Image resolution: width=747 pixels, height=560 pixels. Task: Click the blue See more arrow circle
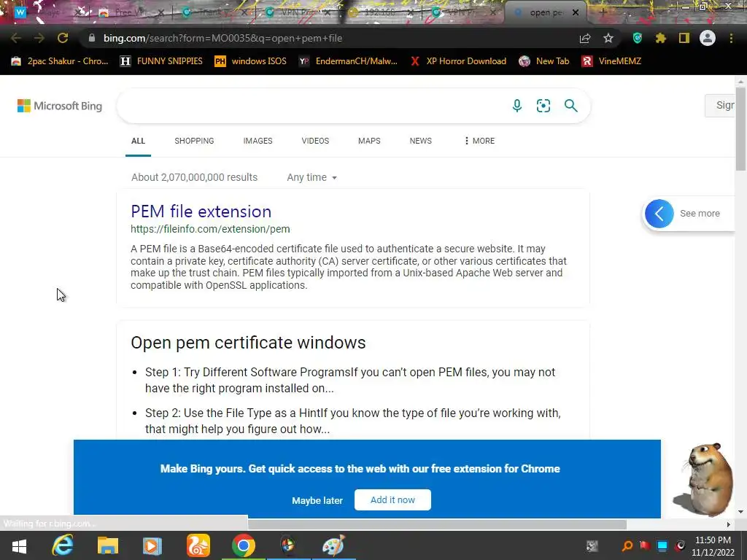tap(659, 214)
